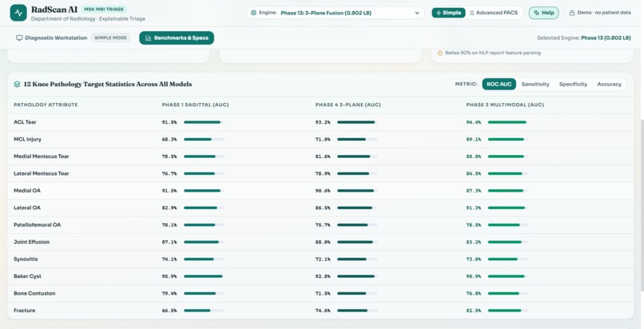
Task: Click the Patellofemoral OA row label
Action: (x=37, y=225)
